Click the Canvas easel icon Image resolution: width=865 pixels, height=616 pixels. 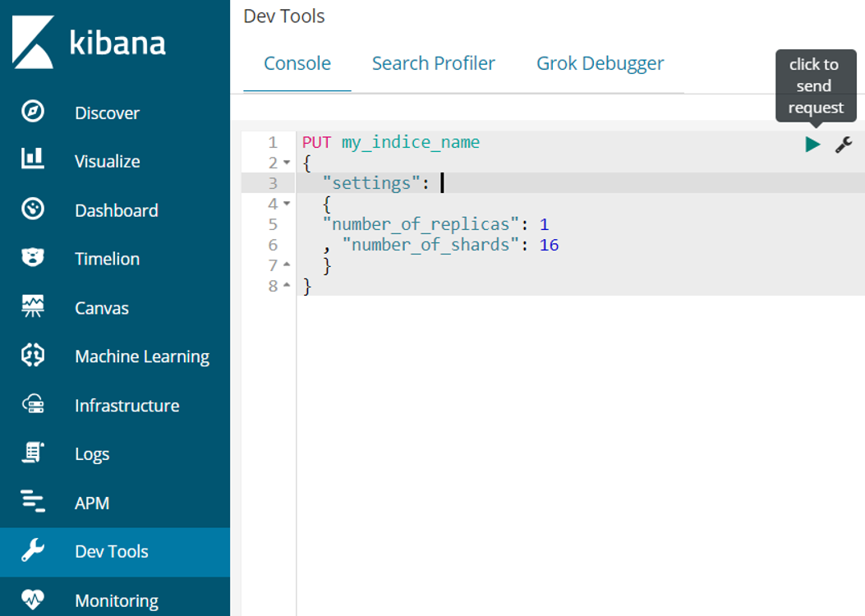point(33,306)
